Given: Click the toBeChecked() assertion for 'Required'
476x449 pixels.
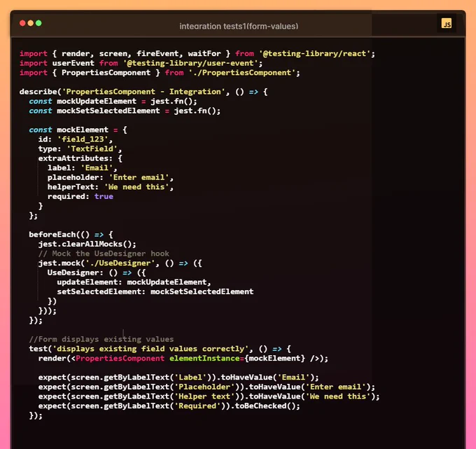Looking at the screenshot, I should click(267, 406).
